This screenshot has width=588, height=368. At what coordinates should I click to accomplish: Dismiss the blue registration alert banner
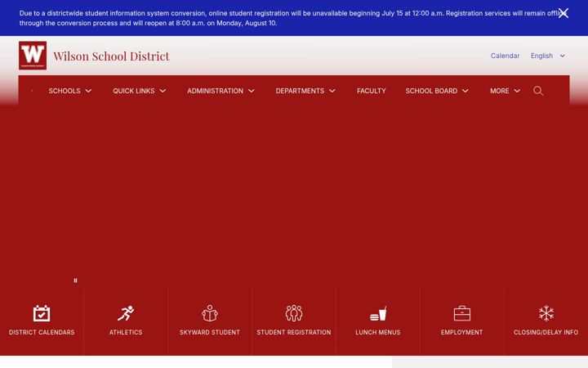click(563, 13)
